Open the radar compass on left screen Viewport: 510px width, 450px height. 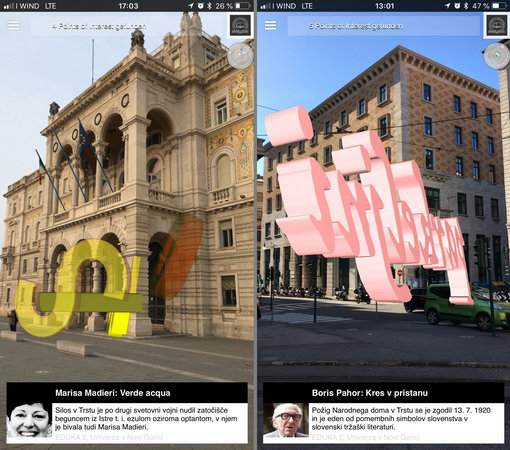(240, 56)
